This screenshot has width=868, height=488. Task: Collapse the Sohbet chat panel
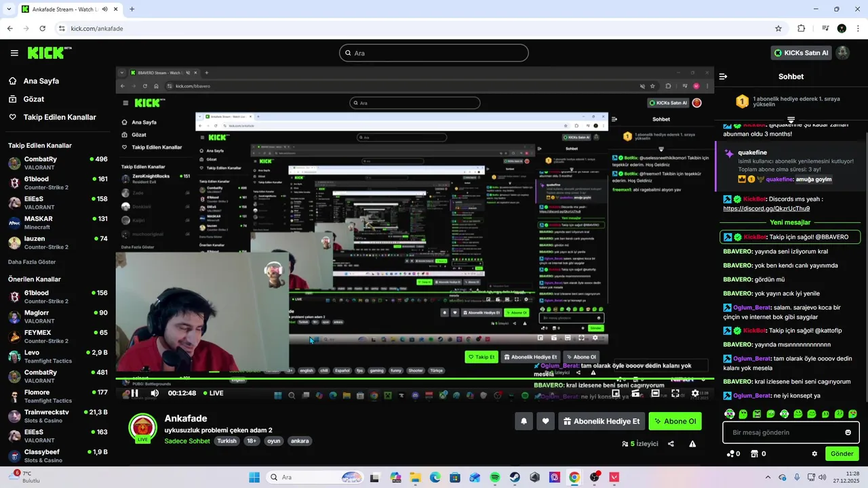[x=723, y=77]
